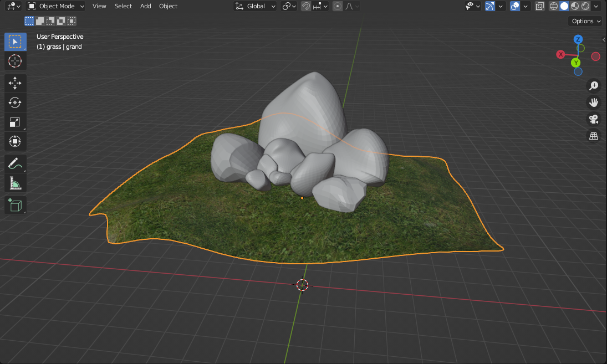Open the editor type dropdown
The image size is (607, 364).
(13, 6)
